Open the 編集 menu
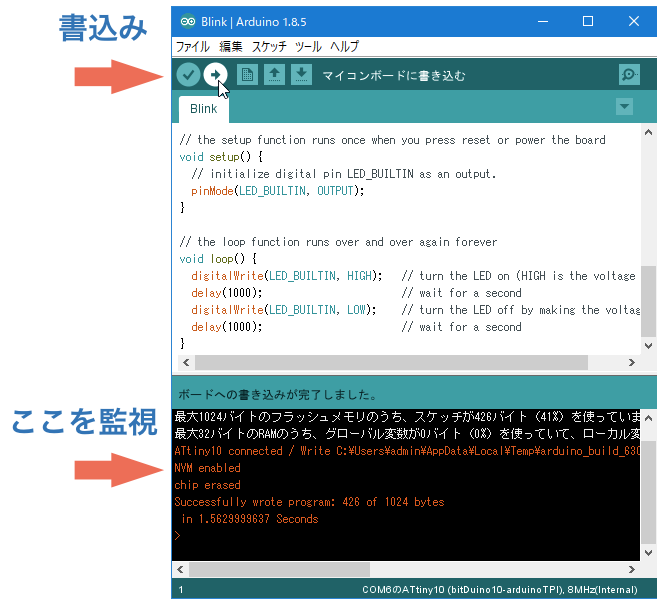The image size is (662, 603). coord(231,46)
